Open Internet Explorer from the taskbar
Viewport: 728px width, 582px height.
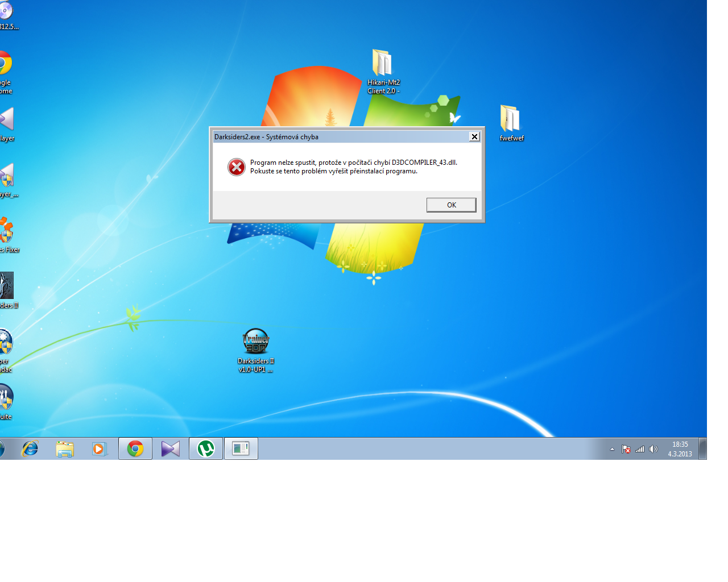[x=30, y=448]
